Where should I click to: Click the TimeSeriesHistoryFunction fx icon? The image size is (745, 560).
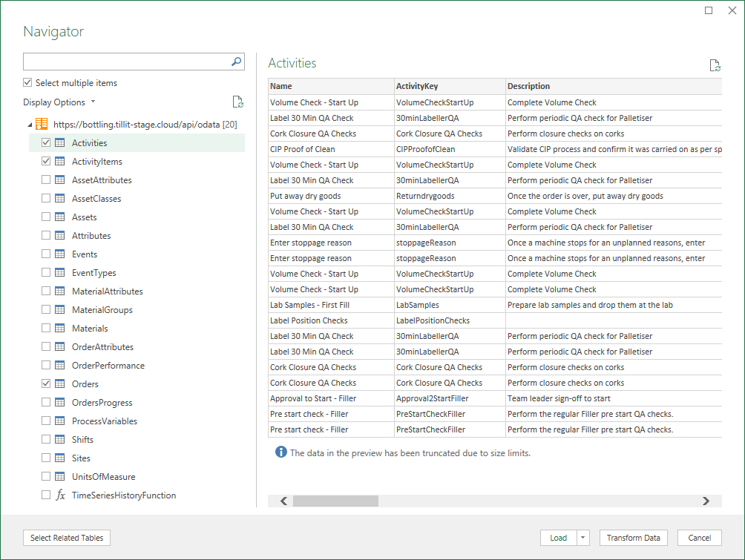pyautogui.click(x=60, y=495)
